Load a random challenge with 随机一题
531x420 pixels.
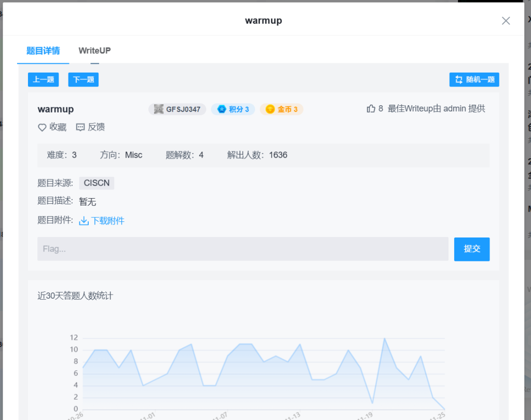coord(474,80)
